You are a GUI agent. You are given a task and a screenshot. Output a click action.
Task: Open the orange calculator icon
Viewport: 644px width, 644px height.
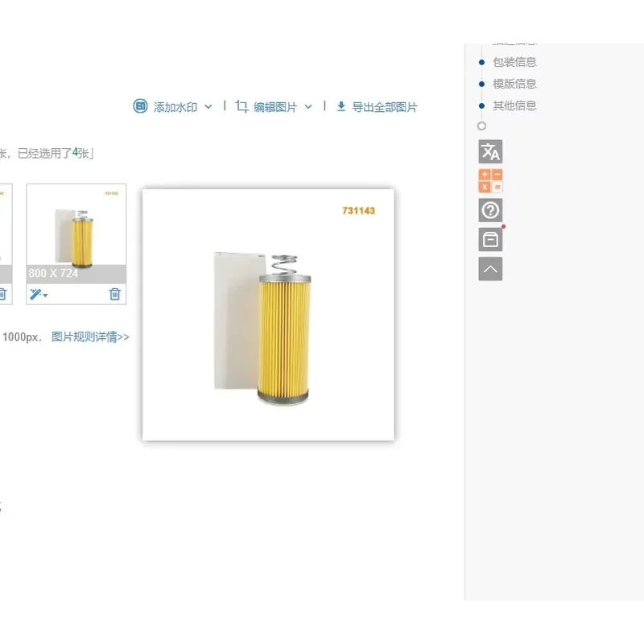(490, 180)
